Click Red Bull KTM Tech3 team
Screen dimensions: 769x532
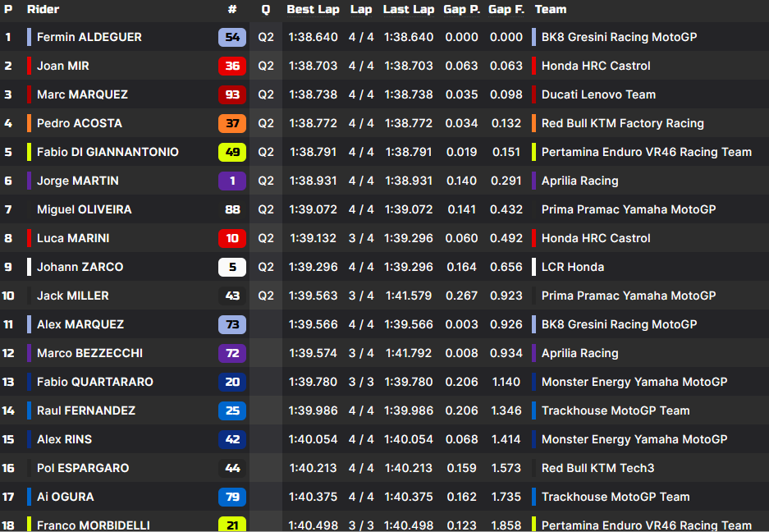point(597,468)
